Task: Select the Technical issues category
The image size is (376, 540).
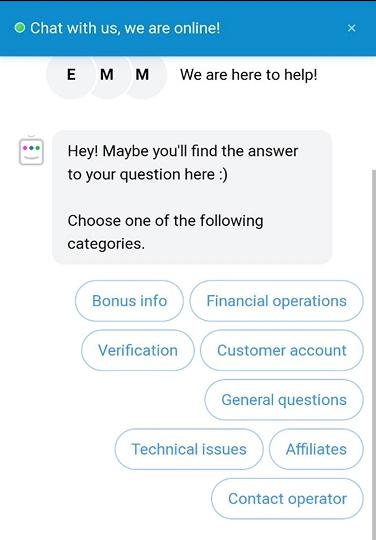Action: pos(189,449)
